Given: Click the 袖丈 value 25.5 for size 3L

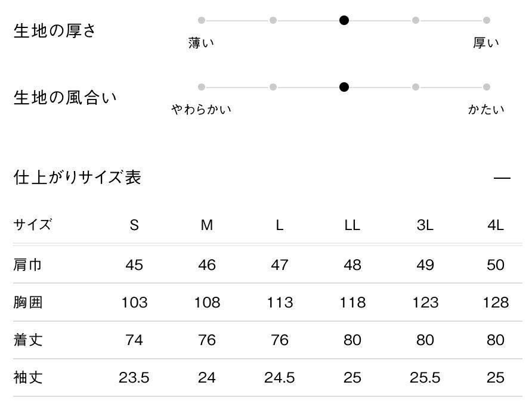Looking at the screenshot, I should tap(425, 377).
